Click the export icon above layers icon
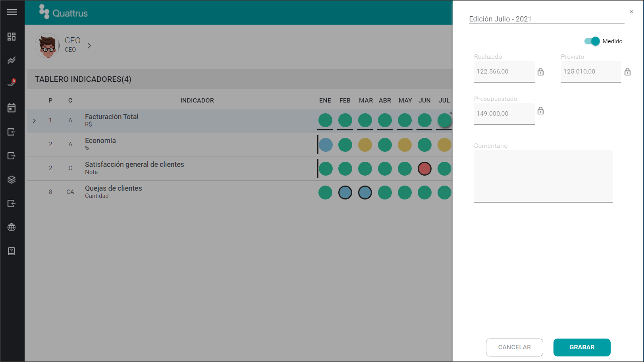Screen dimensions: 644x362 (x=12, y=156)
